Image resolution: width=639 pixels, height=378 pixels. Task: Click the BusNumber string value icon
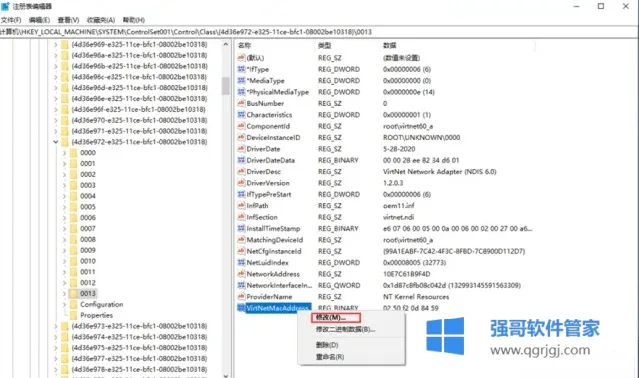[x=241, y=103]
